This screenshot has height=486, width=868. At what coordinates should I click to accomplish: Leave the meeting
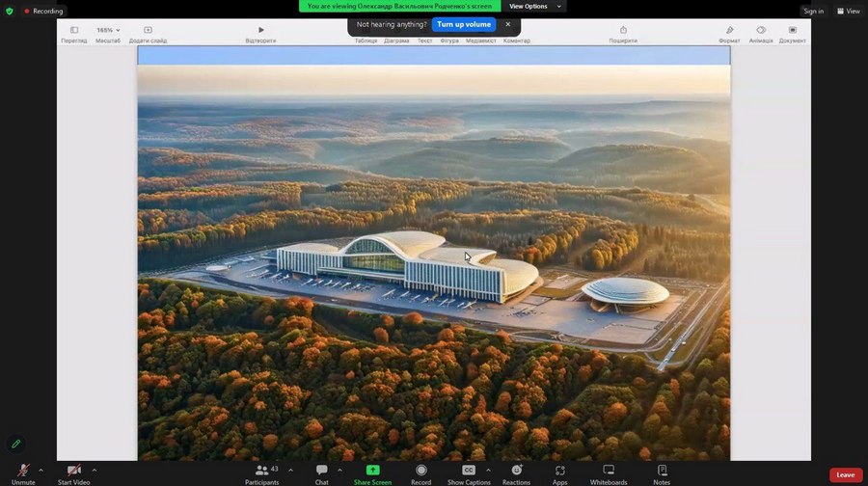(x=845, y=474)
